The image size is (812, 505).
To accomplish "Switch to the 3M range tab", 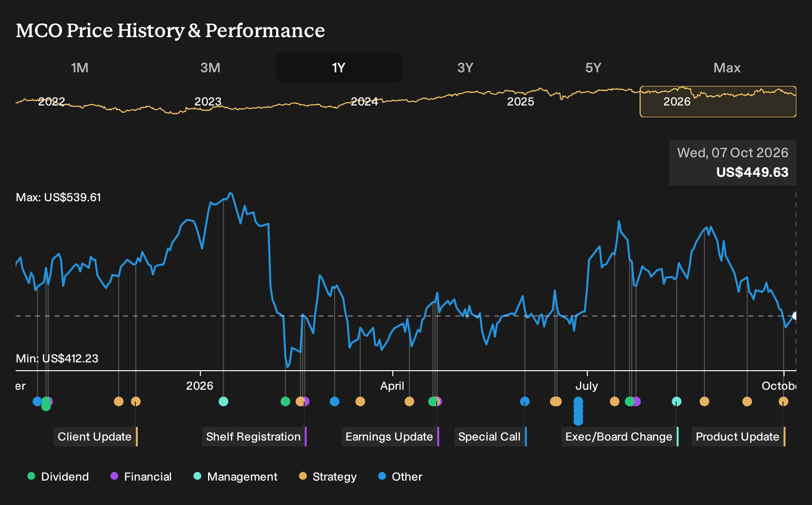I will click(210, 67).
